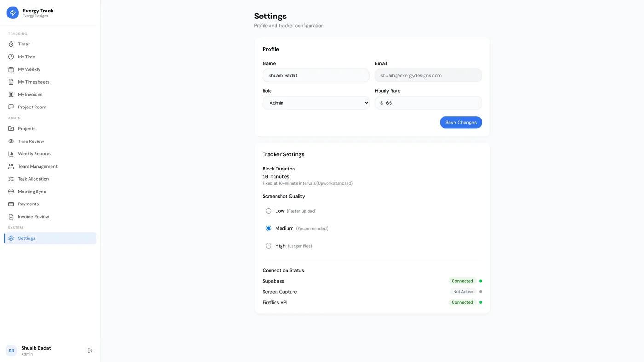Navigate to Payments
The image size is (644, 362).
(x=50, y=204)
